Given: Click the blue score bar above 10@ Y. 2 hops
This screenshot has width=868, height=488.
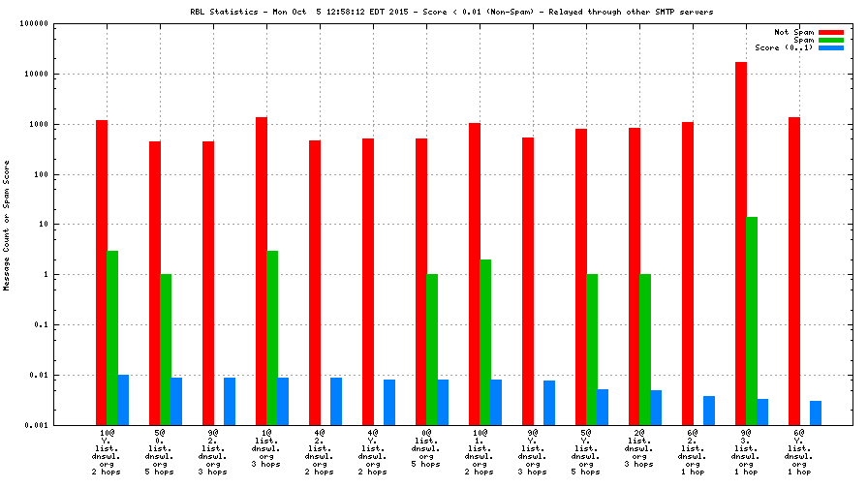Looking at the screenshot, I should point(123,399).
